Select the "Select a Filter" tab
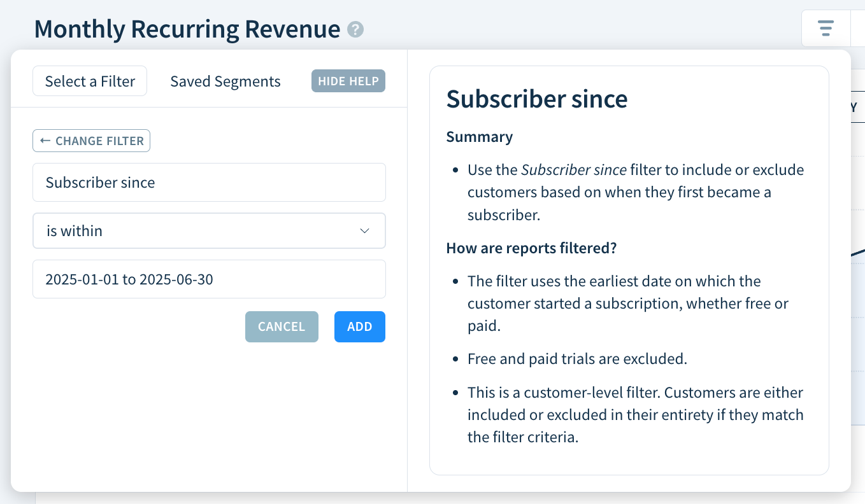Image resolution: width=865 pixels, height=504 pixels. tap(89, 81)
